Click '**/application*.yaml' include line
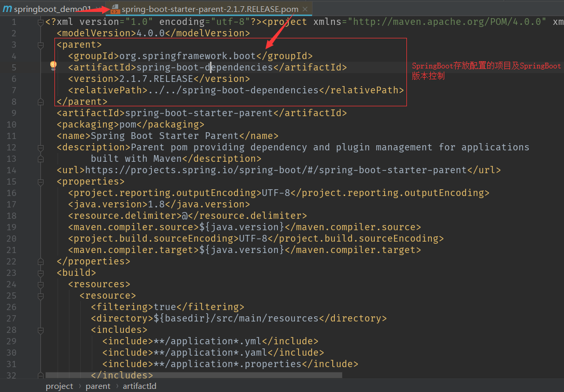The height and width of the screenshot is (392, 564). tap(213, 353)
